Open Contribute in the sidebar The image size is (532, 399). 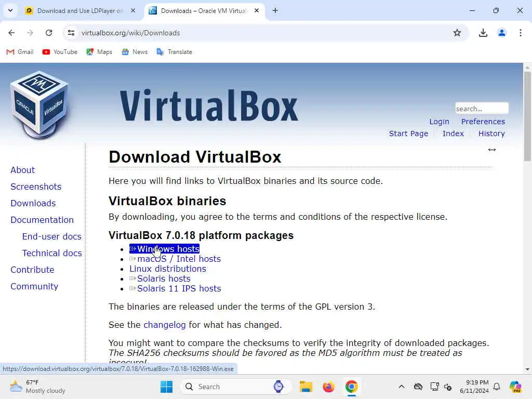(x=32, y=270)
